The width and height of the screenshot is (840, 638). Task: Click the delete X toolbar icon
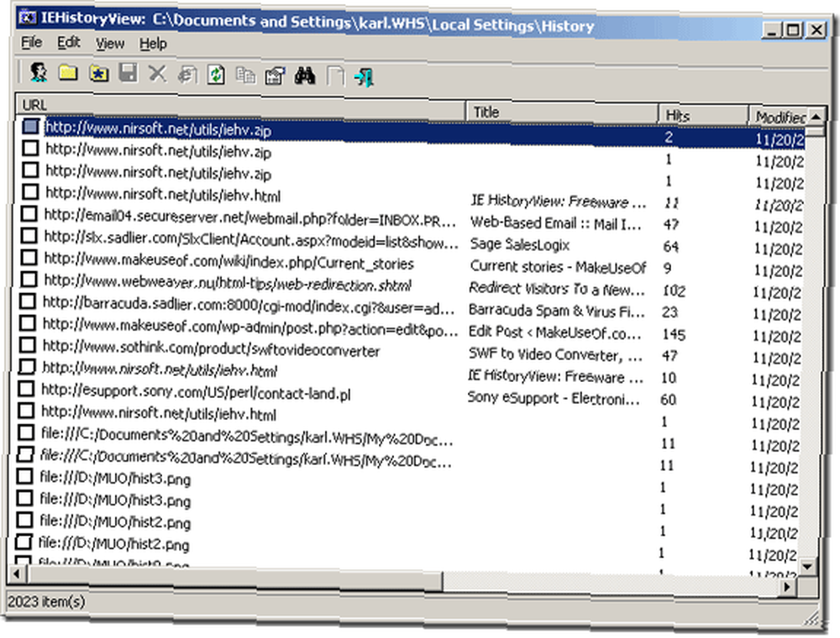[x=158, y=74]
